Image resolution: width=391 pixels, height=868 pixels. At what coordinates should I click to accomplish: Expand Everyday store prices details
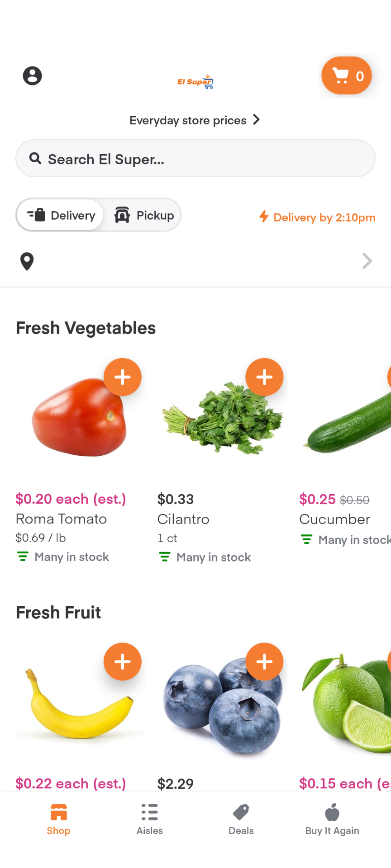[x=195, y=120]
